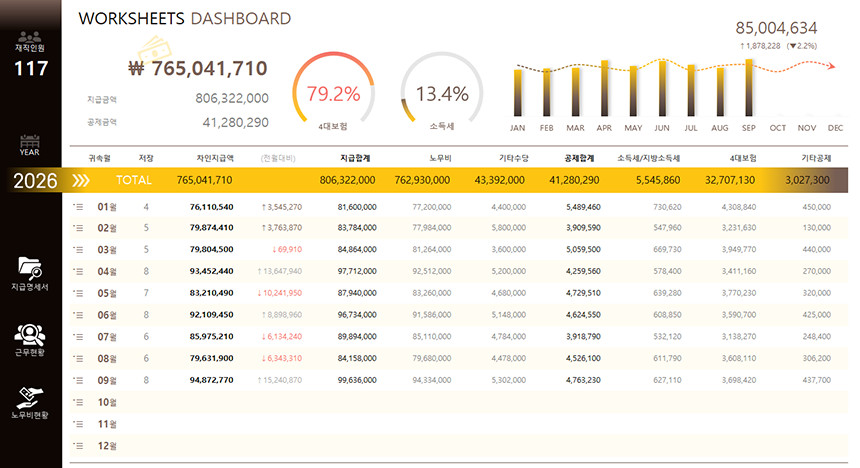Screen dimensions: 860x468
Task: Click the TOTAL label in the yellow row
Action: click(133, 180)
